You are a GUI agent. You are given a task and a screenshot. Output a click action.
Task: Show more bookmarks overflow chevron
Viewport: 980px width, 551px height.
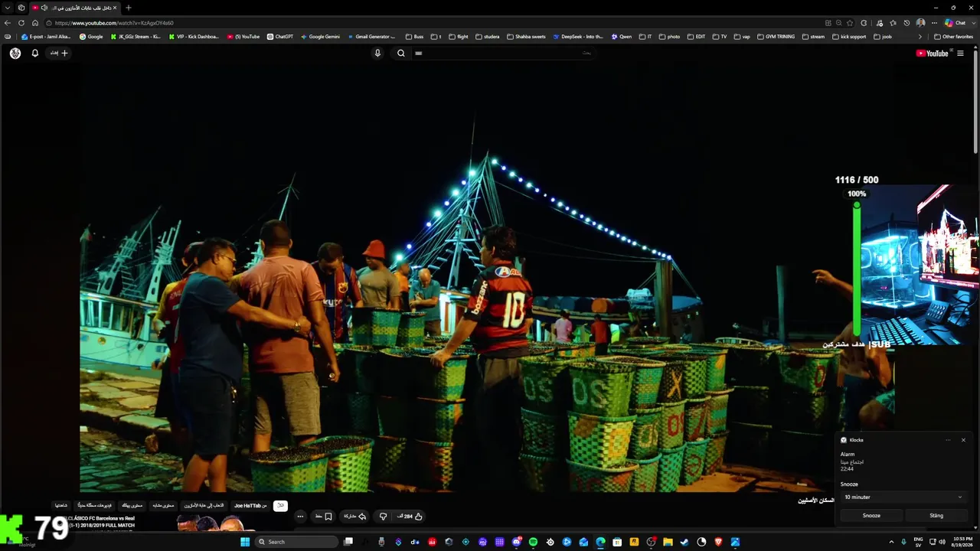(x=920, y=37)
